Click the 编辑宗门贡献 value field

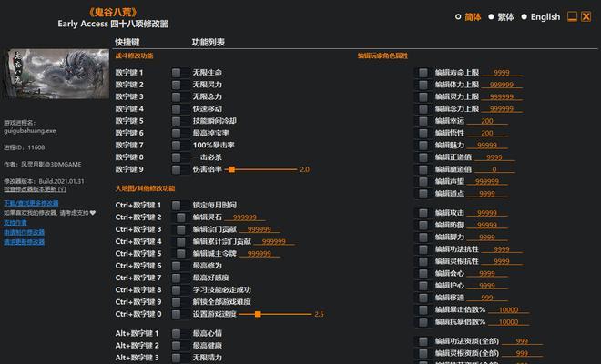pyautogui.click(x=260, y=229)
